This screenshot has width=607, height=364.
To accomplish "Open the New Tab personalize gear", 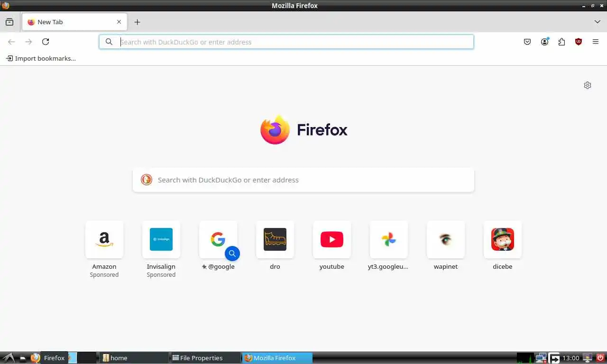I will point(588,85).
